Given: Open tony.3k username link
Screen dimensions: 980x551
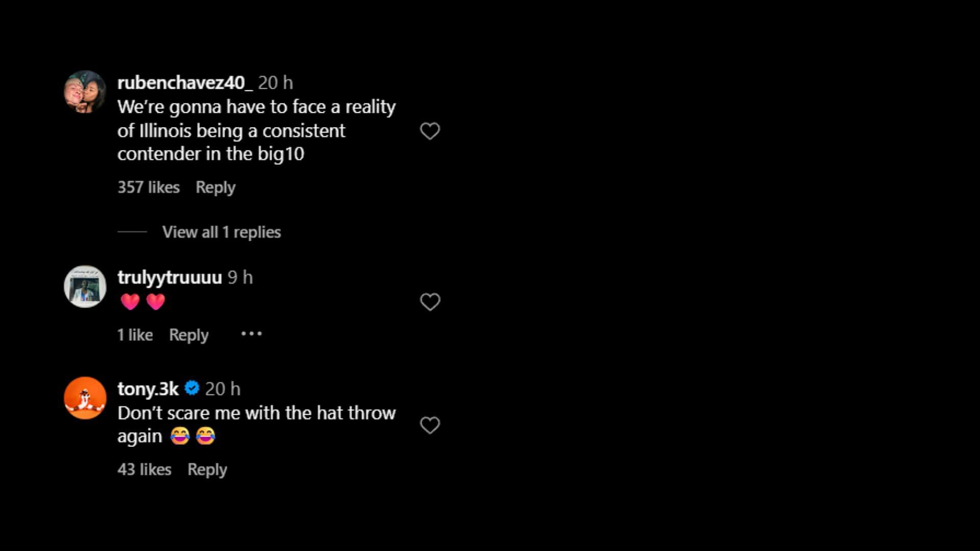Looking at the screenshot, I should tap(148, 389).
